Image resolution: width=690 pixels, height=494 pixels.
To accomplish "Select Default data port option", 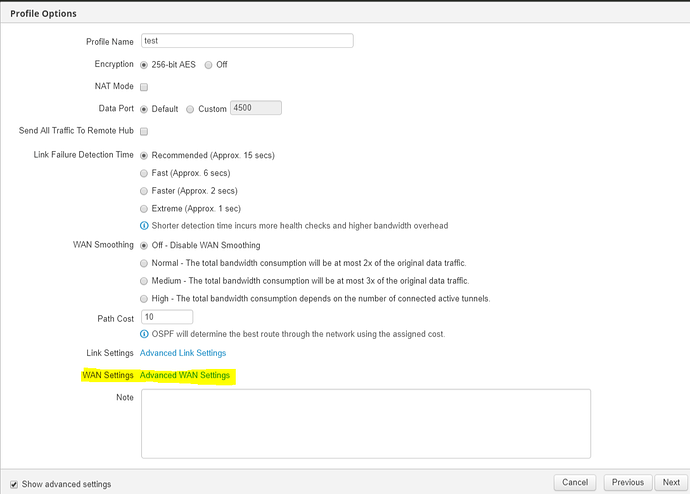I will tap(145, 109).
